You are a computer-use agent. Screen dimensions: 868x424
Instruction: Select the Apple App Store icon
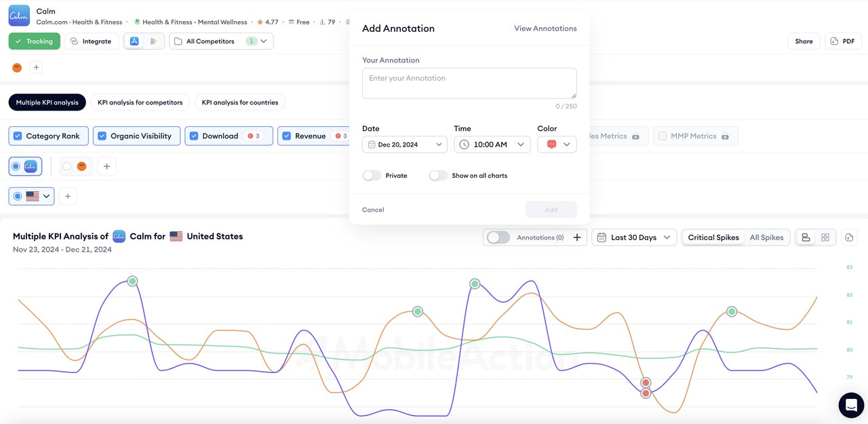tap(134, 41)
